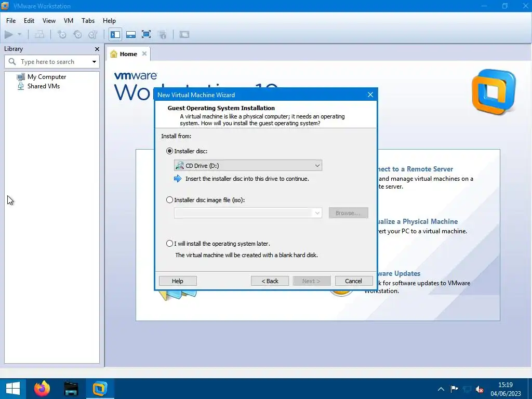The image size is (532, 399).
Task: Open Firefox from the taskbar
Action: tap(42, 389)
